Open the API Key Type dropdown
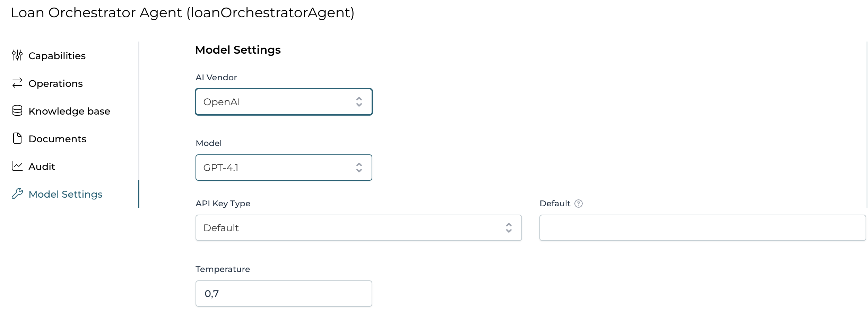868x315 pixels. pyautogui.click(x=358, y=228)
